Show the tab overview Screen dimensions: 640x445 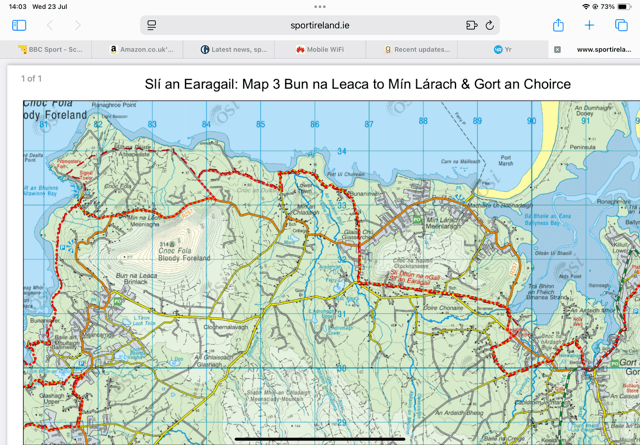coord(621,25)
